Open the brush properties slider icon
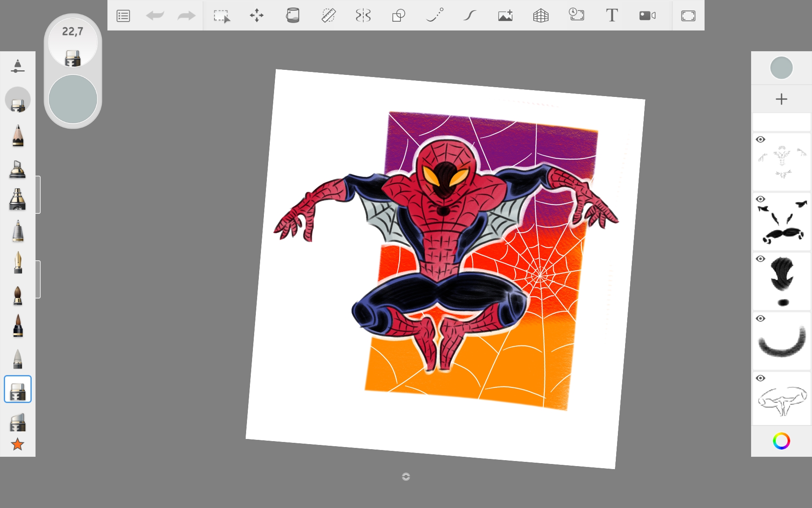The height and width of the screenshot is (508, 812). (17, 66)
